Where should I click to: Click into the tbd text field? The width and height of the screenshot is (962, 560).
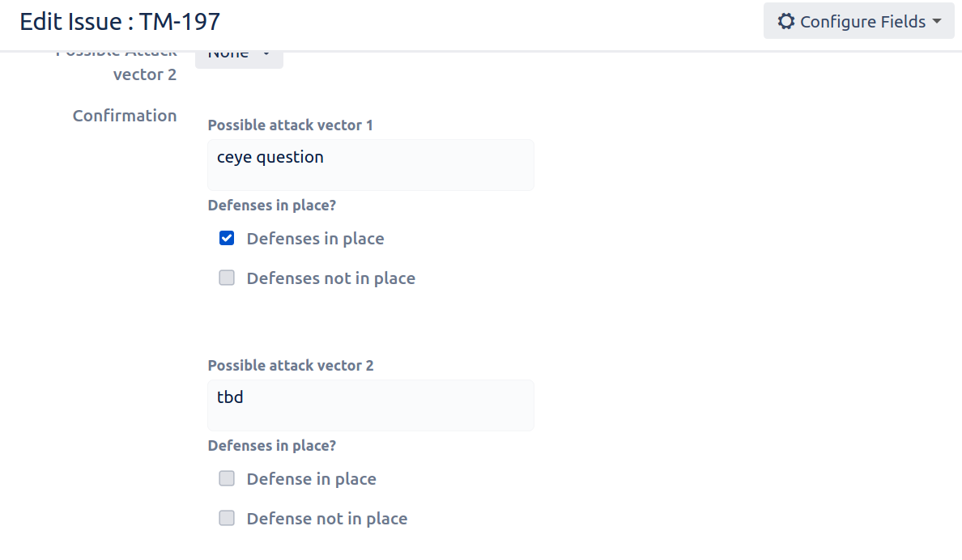[371, 405]
